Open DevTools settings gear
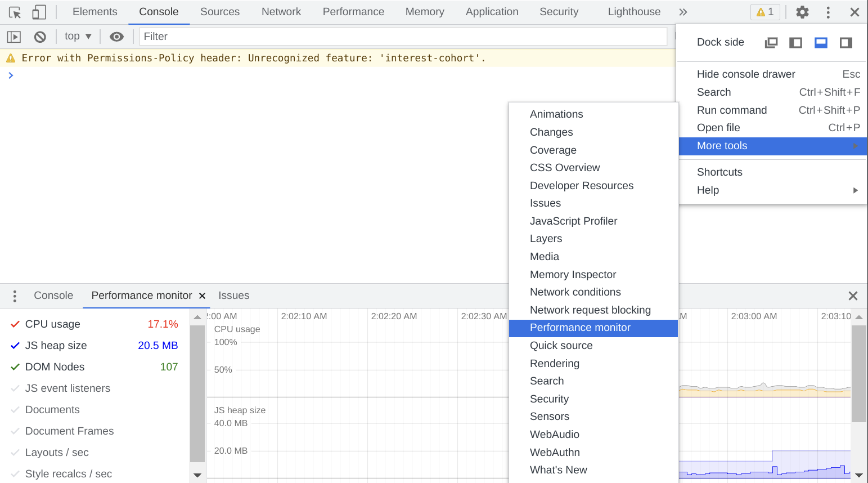 pos(802,12)
